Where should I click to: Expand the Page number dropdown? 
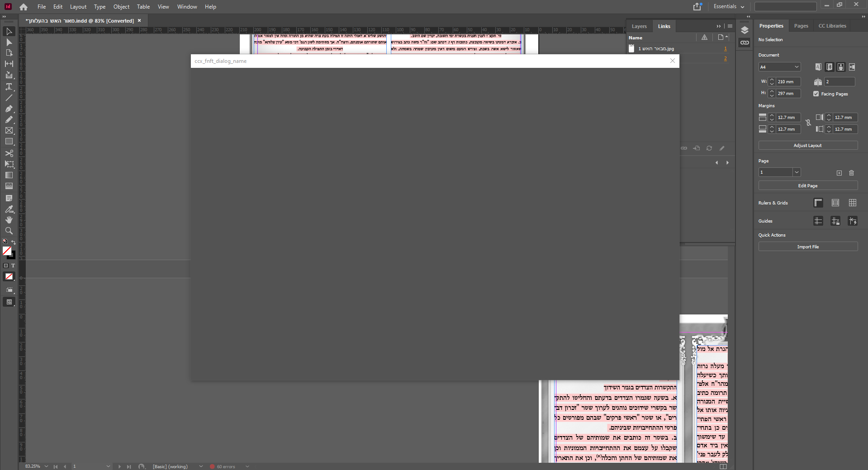797,172
